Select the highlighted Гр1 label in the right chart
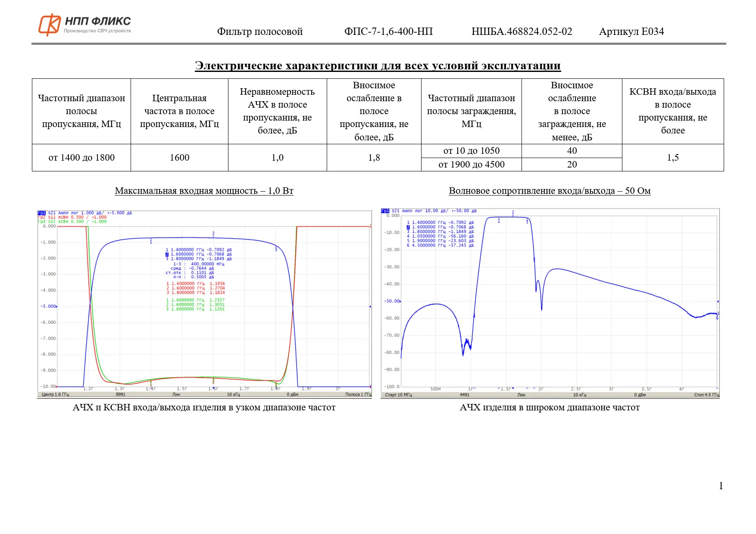 [385, 211]
